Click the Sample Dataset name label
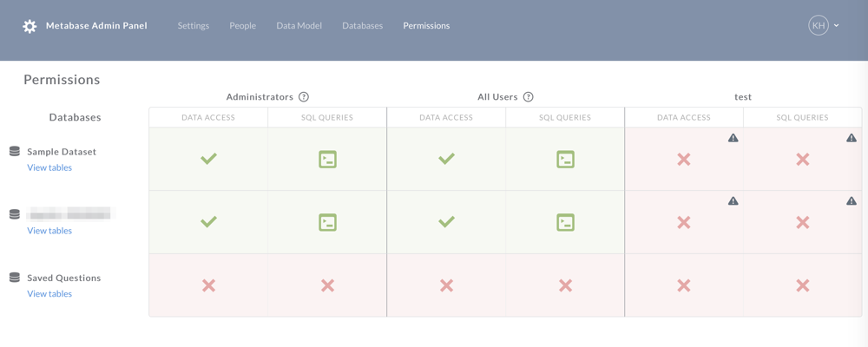 click(62, 152)
